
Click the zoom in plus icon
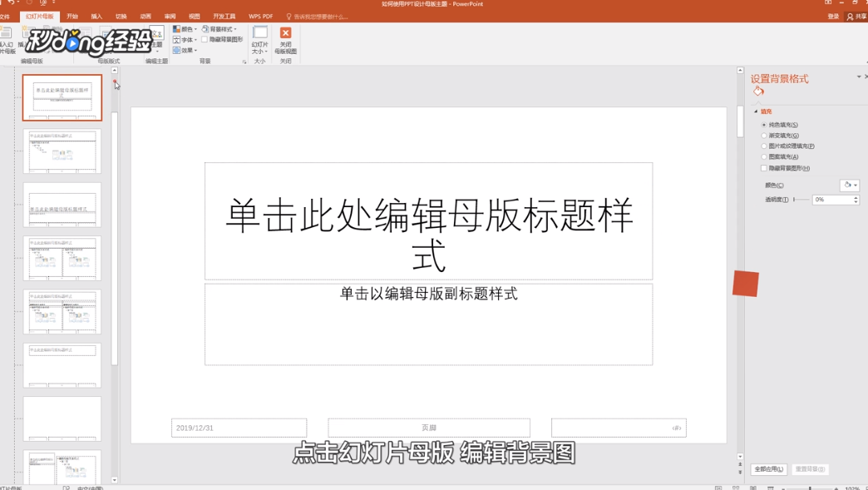(836, 488)
